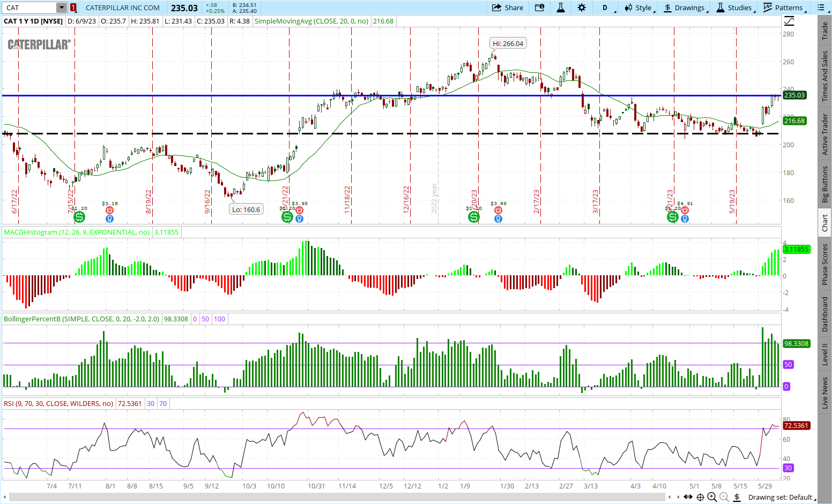Click lightbulb icon below $3.18 earnings

109,219
